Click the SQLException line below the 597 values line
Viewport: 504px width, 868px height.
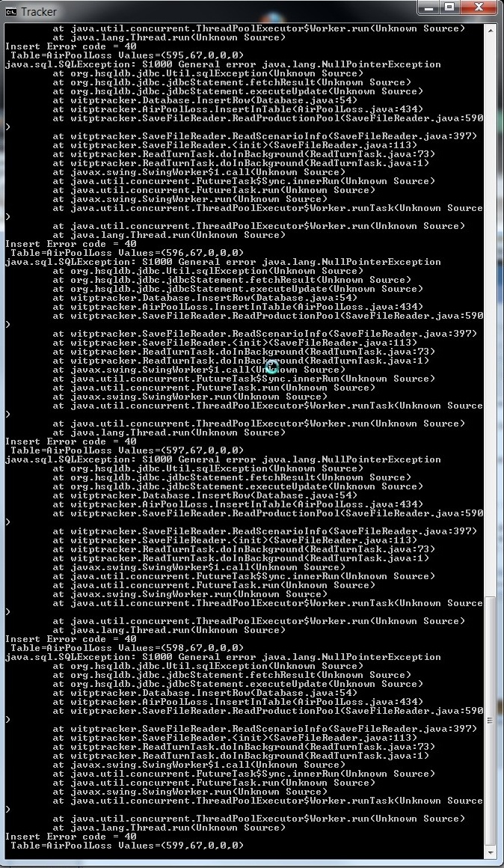[x=223, y=459]
